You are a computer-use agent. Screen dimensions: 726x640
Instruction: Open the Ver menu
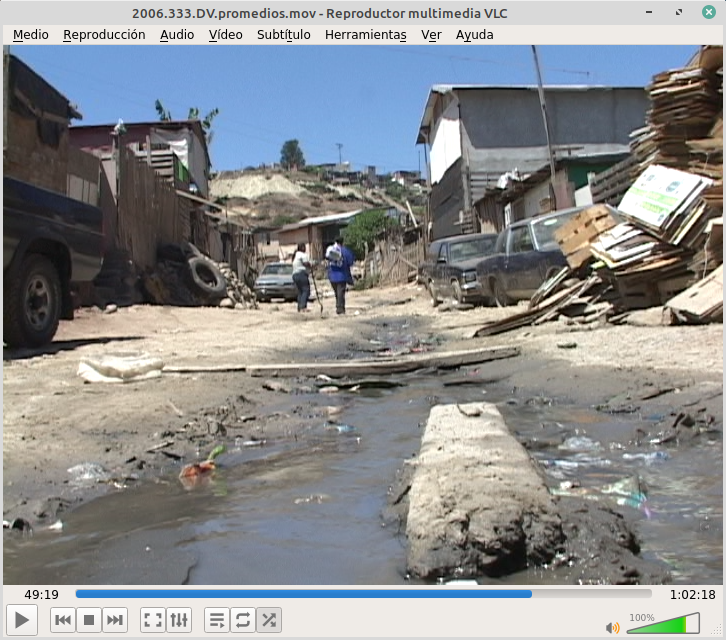[431, 35]
